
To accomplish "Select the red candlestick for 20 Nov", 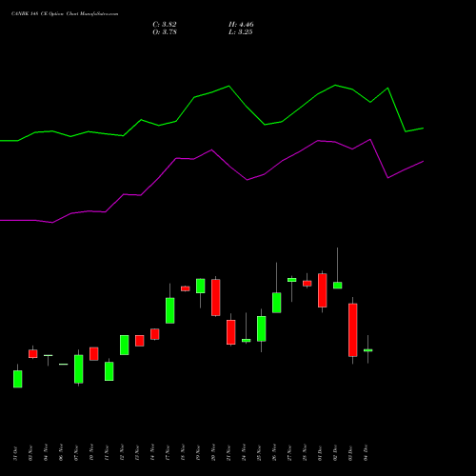I will coord(216,297).
